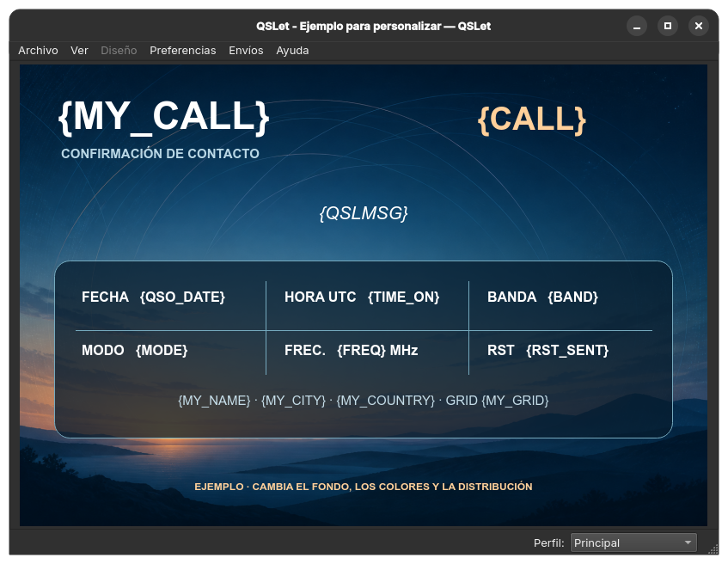Click the MODO {MODE} field
The width and height of the screenshot is (728, 564).
[x=135, y=350]
